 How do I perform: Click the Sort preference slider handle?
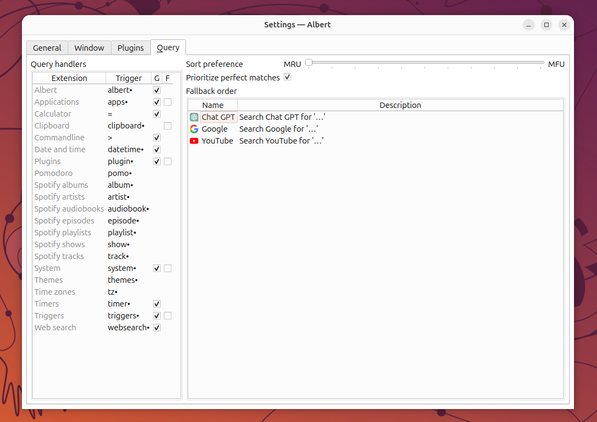coord(309,62)
